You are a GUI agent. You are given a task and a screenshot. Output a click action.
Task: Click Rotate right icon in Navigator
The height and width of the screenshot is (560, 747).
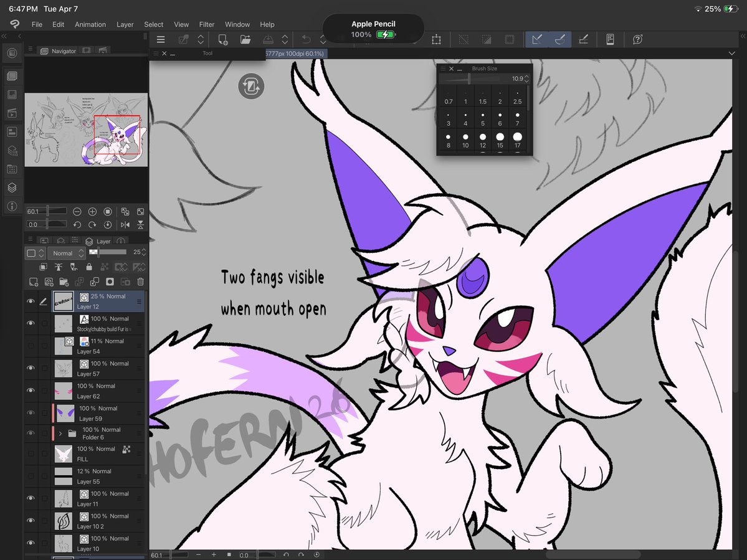(92, 225)
